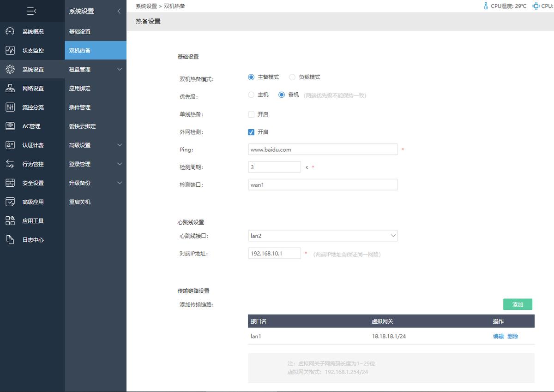Image resolution: width=554 pixels, height=392 pixels.
Task: Click the 编辑 link for lan1
Action: pyautogui.click(x=499, y=336)
